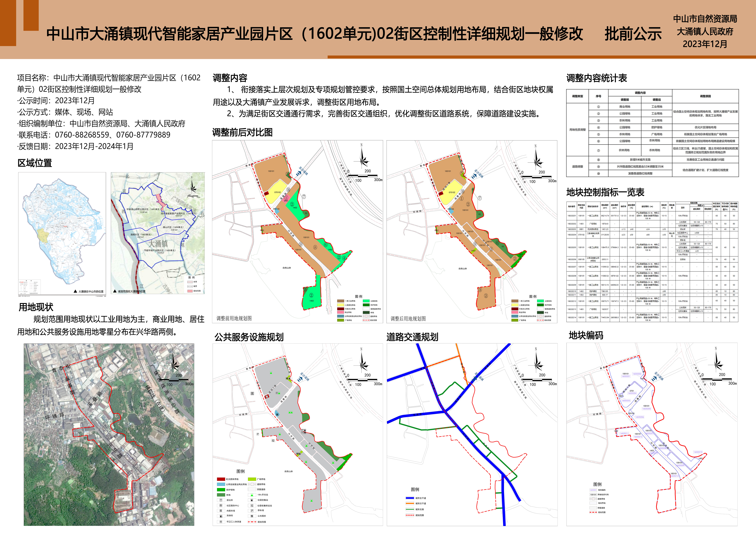Click the 溪叠路道路红线调整 table cell

(640, 174)
